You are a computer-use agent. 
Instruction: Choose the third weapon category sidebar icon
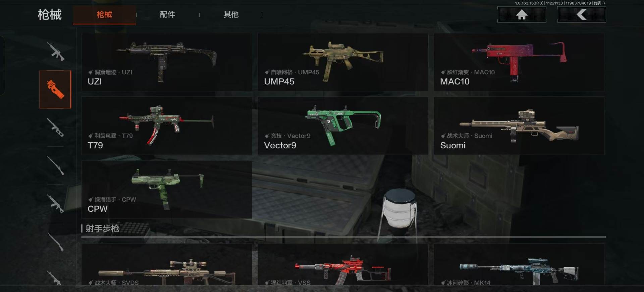[x=55, y=128]
